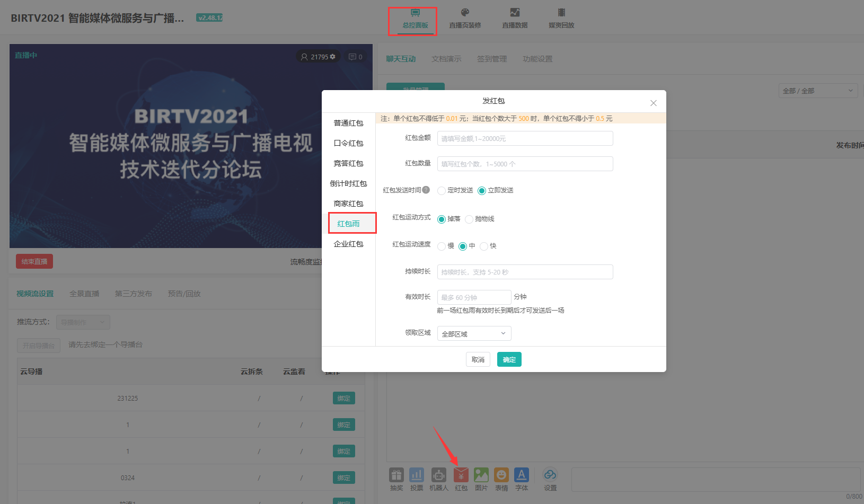The width and height of the screenshot is (864, 504).
Task: Open the 全部 / 全部 filter dropdown
Action: (818, 91)
